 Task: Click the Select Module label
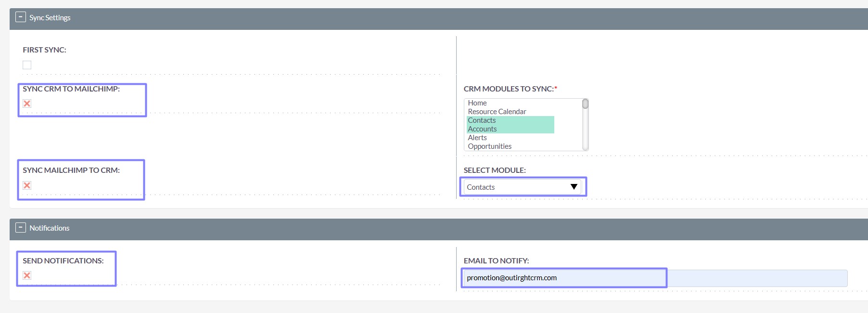(x=495, y=170)
